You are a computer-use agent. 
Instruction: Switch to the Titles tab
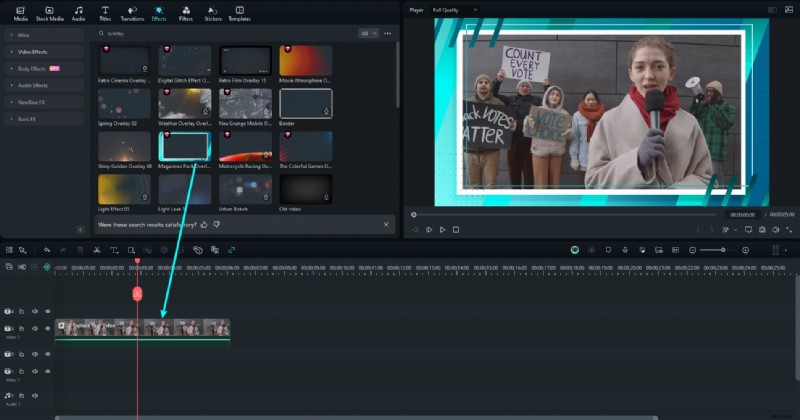point(105,14)
